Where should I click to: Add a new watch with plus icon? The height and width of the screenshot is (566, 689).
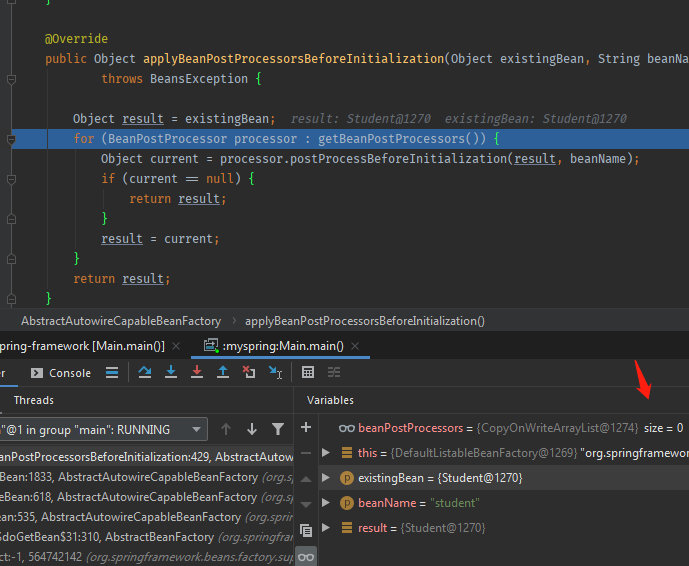click(306, 427)
